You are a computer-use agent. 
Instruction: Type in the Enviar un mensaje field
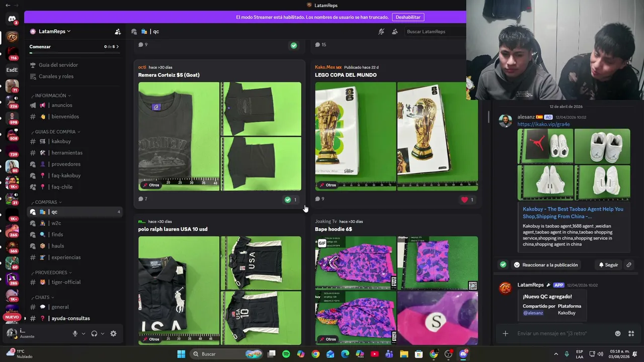click(562, 333)
